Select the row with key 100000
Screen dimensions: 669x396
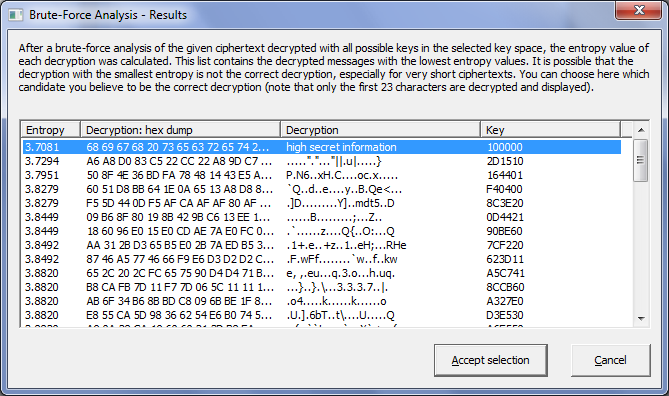coord(322,147)
